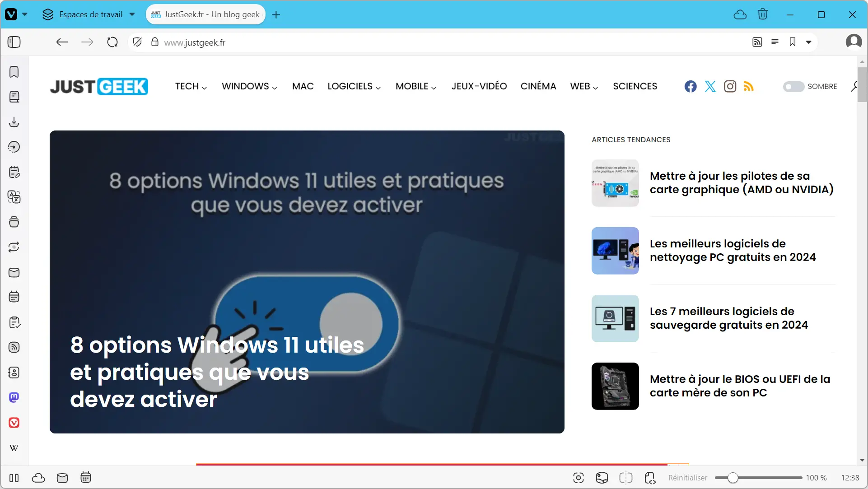The image size is (868, 489).
Task: Click the page vertical scrollbar thumb
Action: click(862, 85)
